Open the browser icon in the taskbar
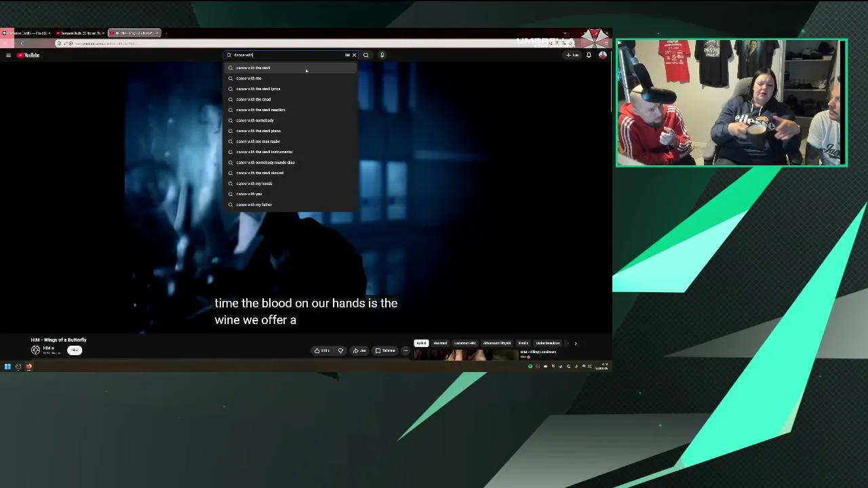 click(x=28, y=367)
